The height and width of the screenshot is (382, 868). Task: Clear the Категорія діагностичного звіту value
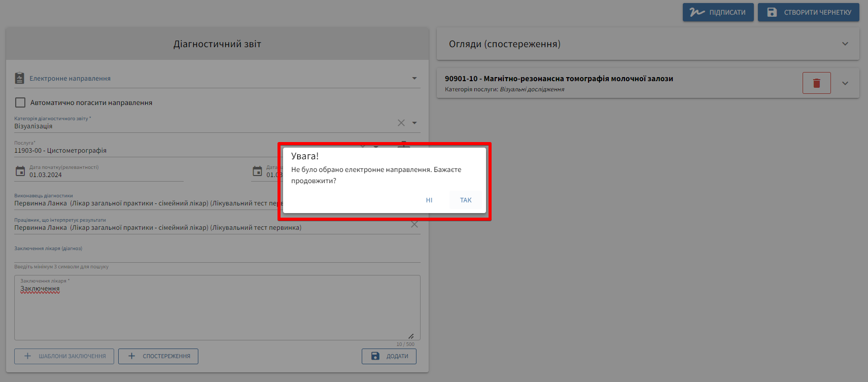[401, 123]
